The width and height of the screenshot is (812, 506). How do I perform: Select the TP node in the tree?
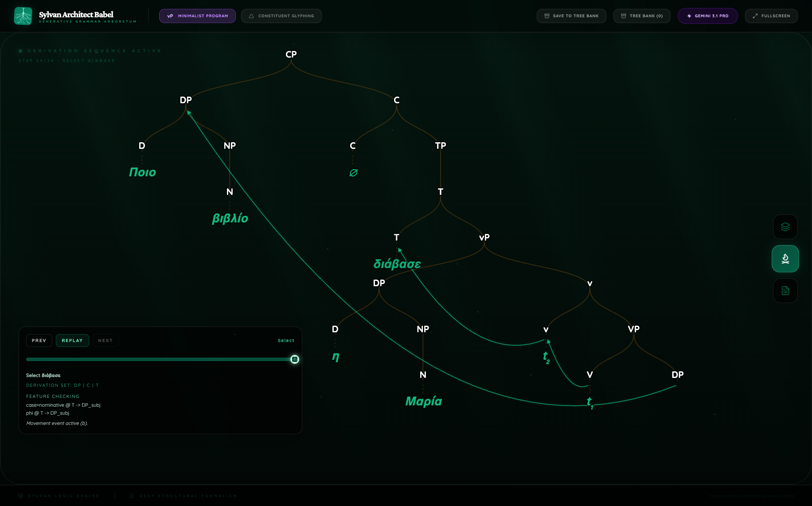[441, 146]
